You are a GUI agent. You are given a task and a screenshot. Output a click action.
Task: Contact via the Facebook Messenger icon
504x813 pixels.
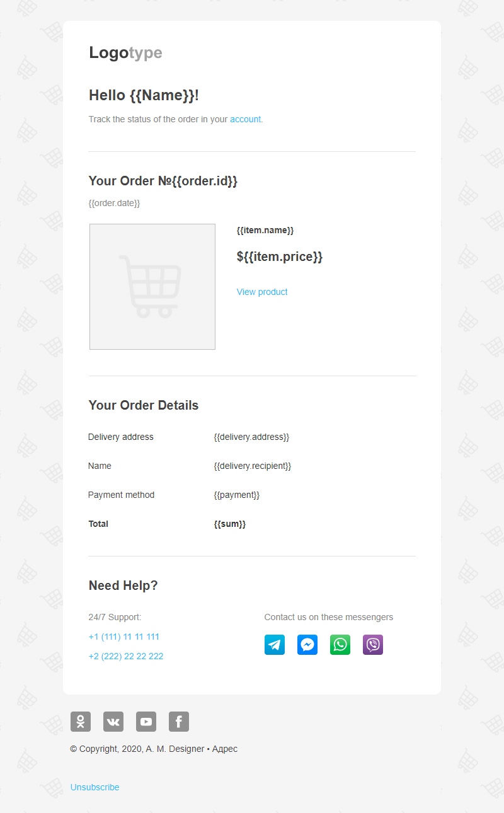[307, 644]
